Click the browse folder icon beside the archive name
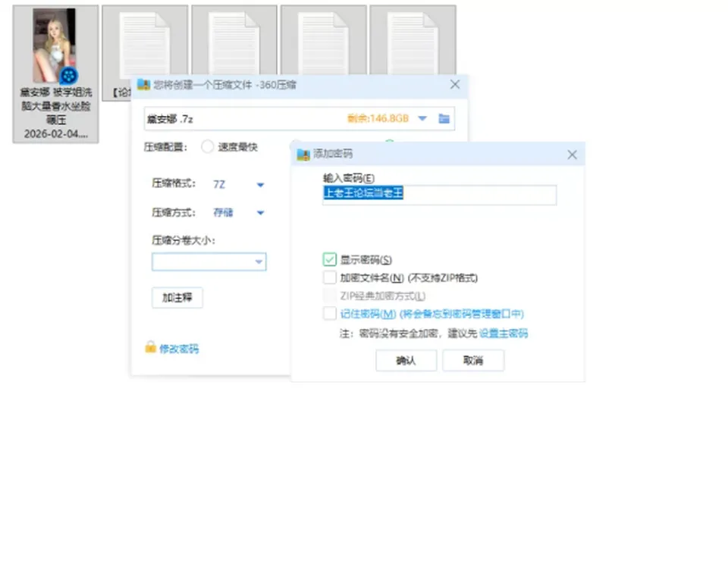 coord(444,119)
